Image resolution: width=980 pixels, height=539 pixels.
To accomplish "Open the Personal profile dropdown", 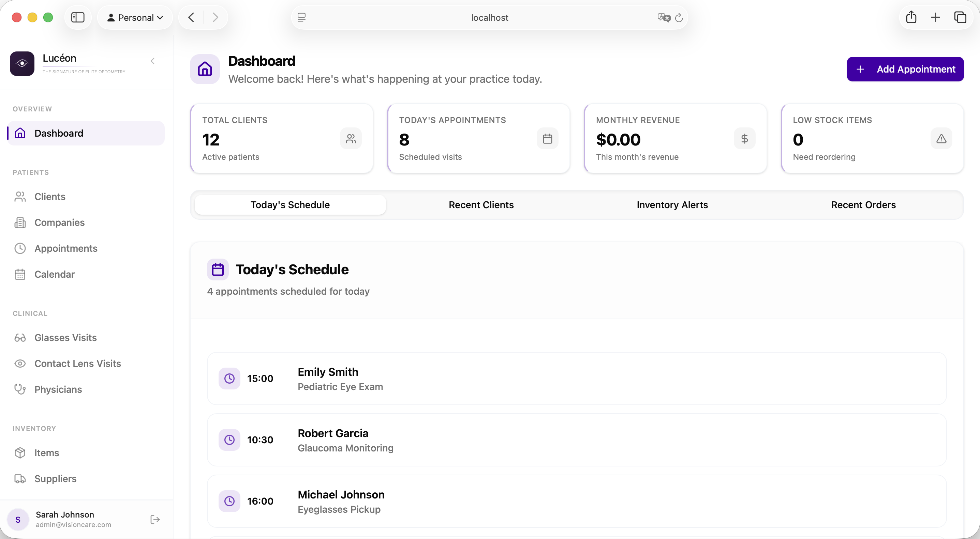I will point(135,17).
